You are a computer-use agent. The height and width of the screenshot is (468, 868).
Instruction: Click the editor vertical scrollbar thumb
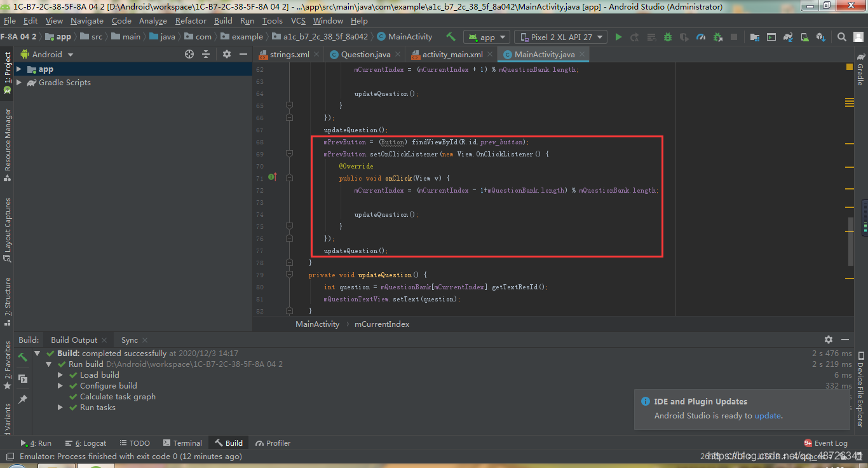click(x=851, y=242)
